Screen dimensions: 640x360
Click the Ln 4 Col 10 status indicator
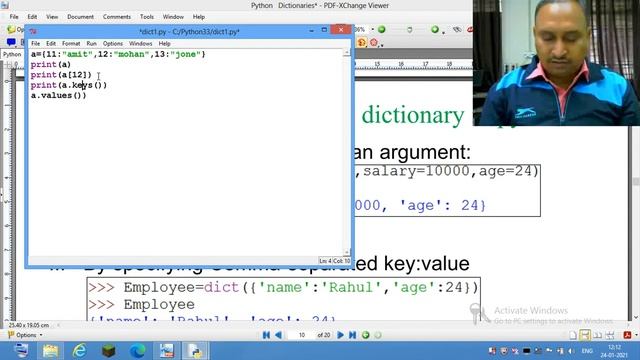(334, 261)
